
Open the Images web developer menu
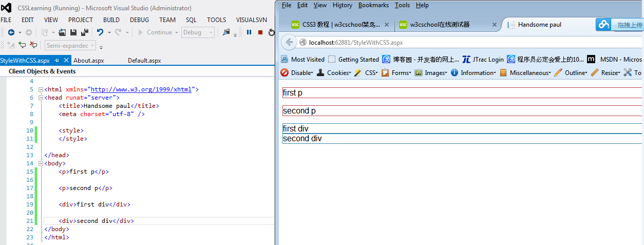pos(431,73)
